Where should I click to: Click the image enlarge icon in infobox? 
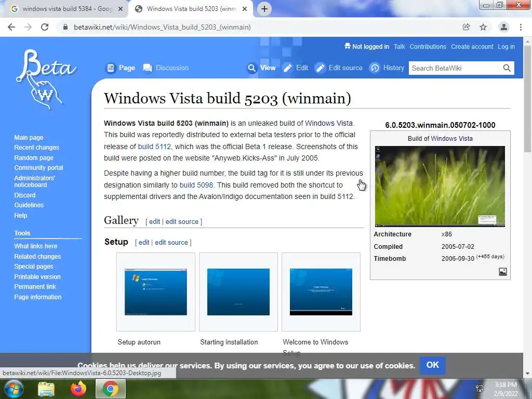pos(503,272)
